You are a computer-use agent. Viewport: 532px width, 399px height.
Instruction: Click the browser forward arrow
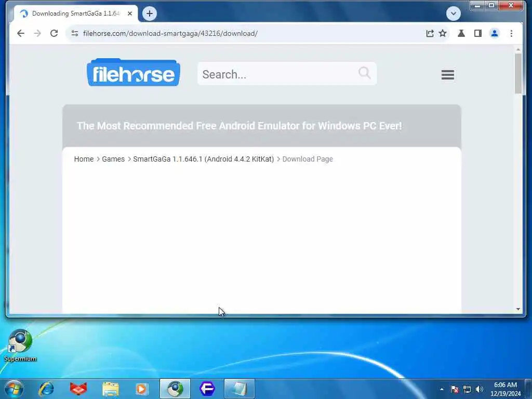point(37,33)
